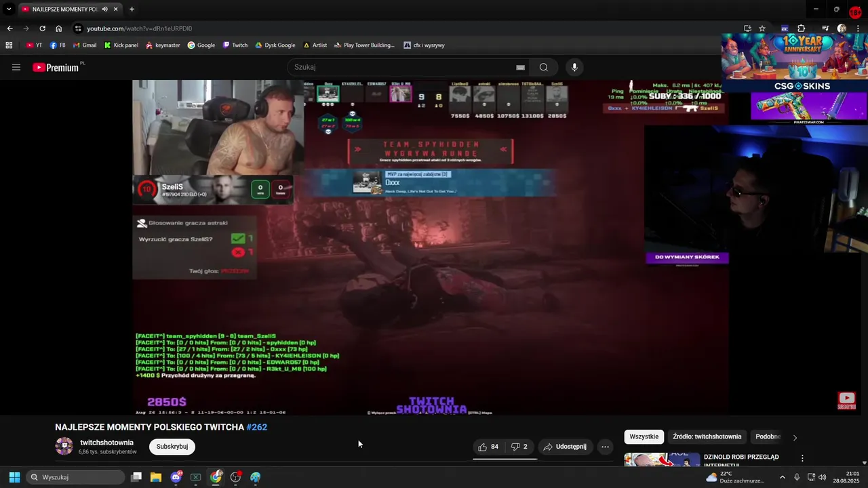Click the YouTube search magnifier button
This screenshot has width=868, height=488.
click(543, 67)
